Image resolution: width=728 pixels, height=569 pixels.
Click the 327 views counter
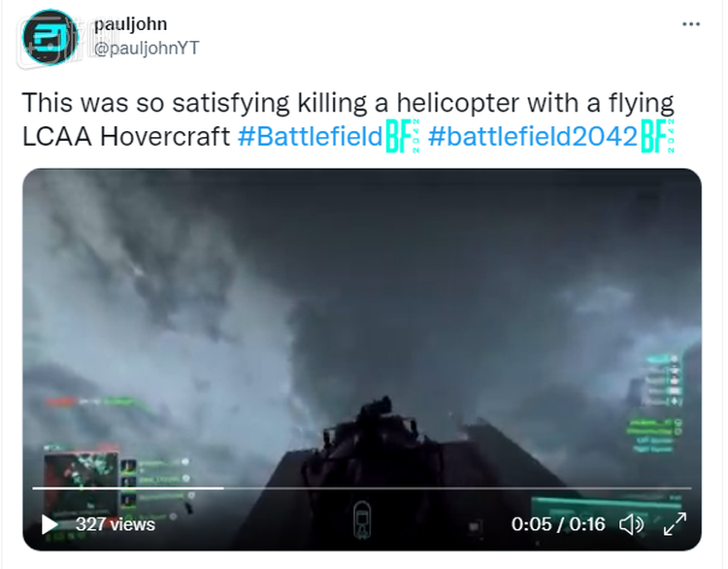(x=116, y=524)
